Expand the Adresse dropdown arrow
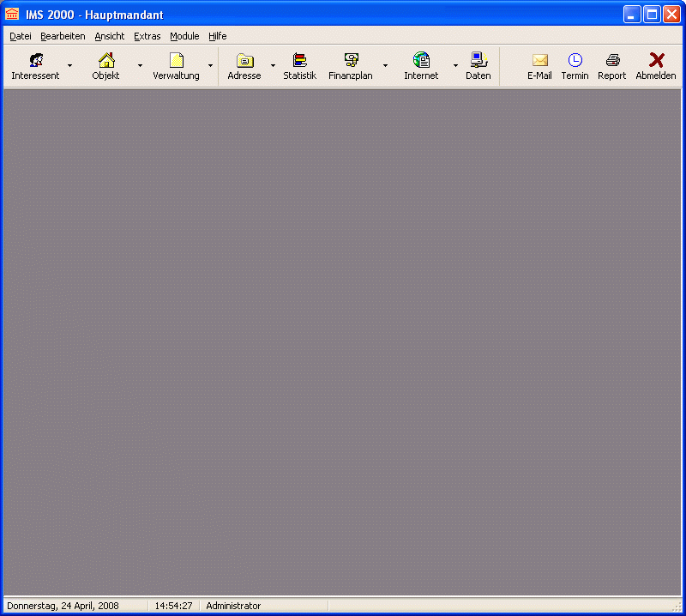 point(273,66)
